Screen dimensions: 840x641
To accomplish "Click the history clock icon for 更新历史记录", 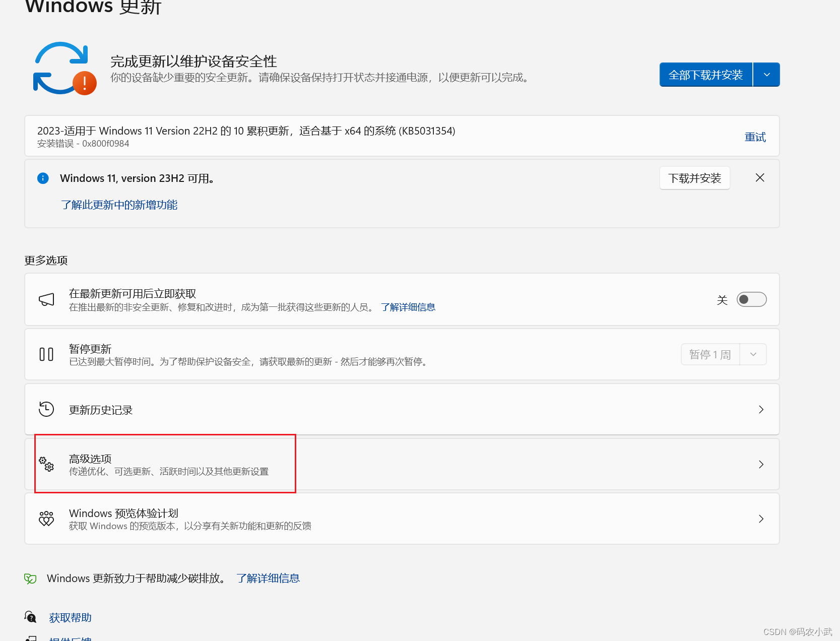I will 46,409.
